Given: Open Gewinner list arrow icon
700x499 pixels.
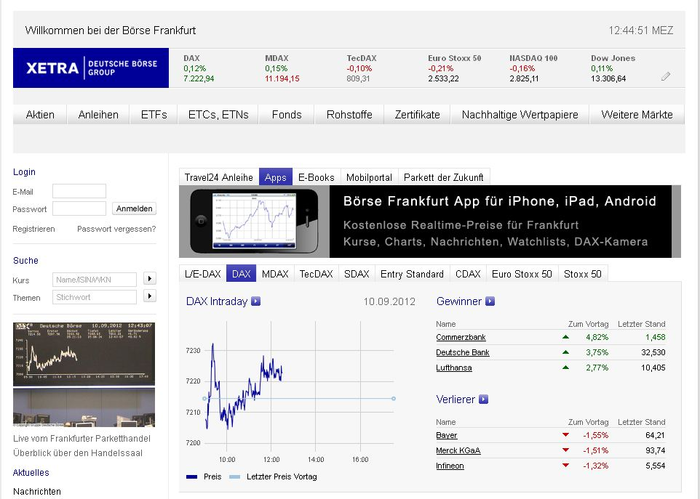Looking at the screenshot, I should (x=490, y=301).
